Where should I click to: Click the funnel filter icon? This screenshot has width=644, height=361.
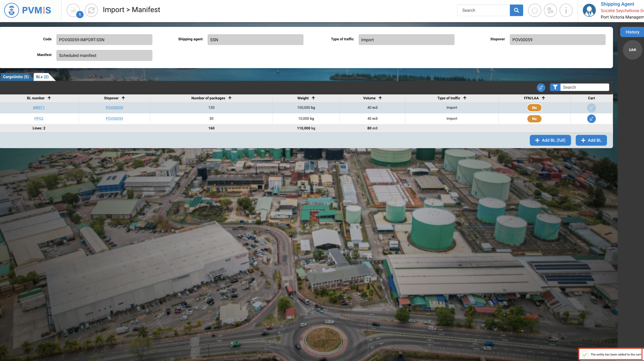pos(555,87)
